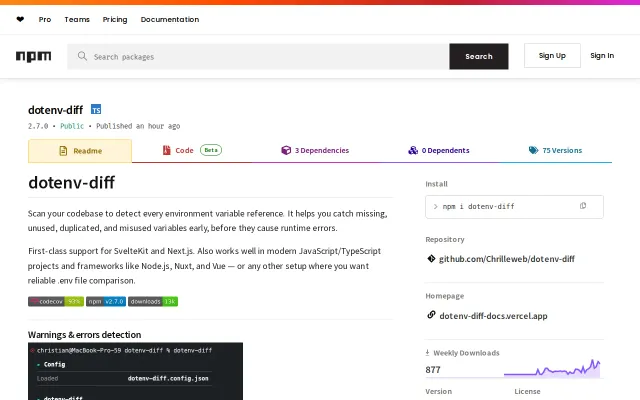Click the downloads 13k badge
This screenshot has width=640, height=400.
pyautogui.click(x=153, y=302)
